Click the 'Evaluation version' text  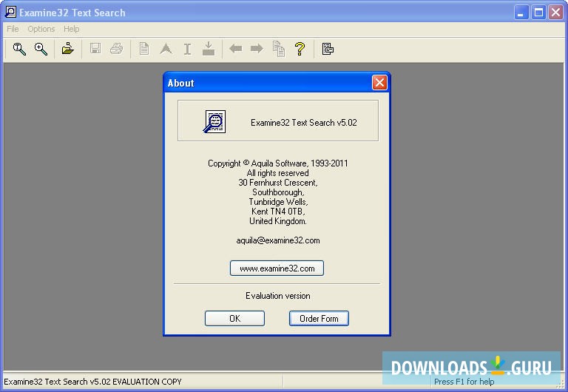(278, 296)
